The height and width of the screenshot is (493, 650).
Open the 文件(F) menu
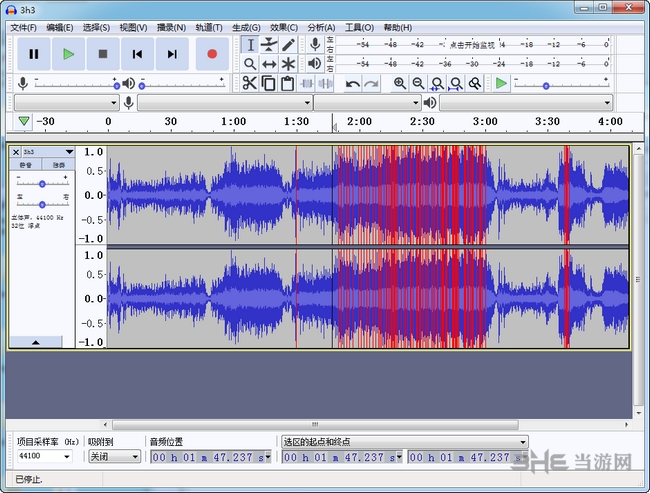pos(24,28)
